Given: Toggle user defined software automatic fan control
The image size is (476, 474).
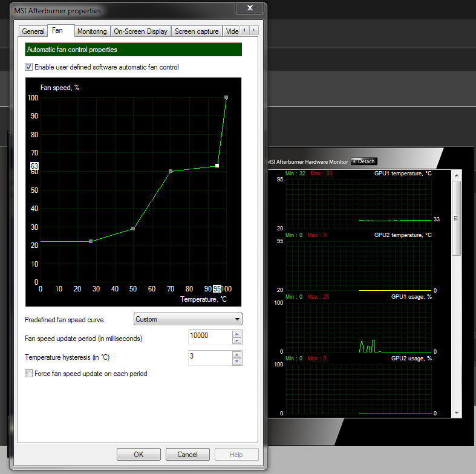Looking at the screenshot, I should [x=28, y=67].
